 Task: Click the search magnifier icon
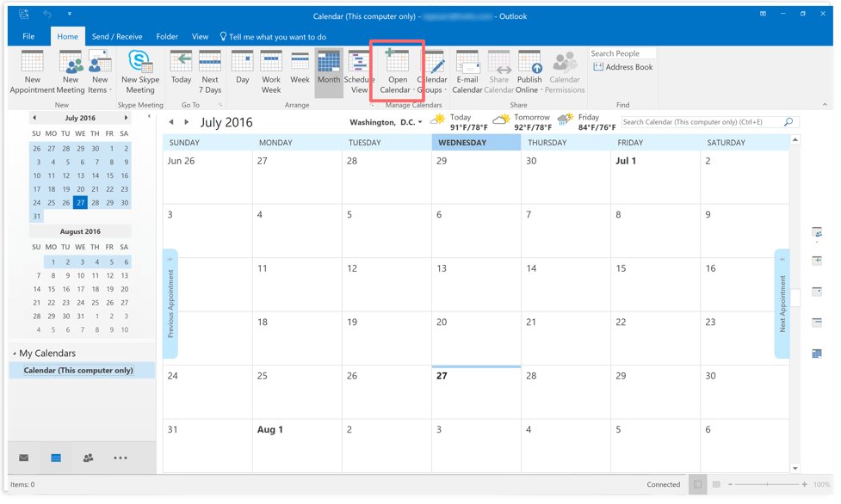788,122
